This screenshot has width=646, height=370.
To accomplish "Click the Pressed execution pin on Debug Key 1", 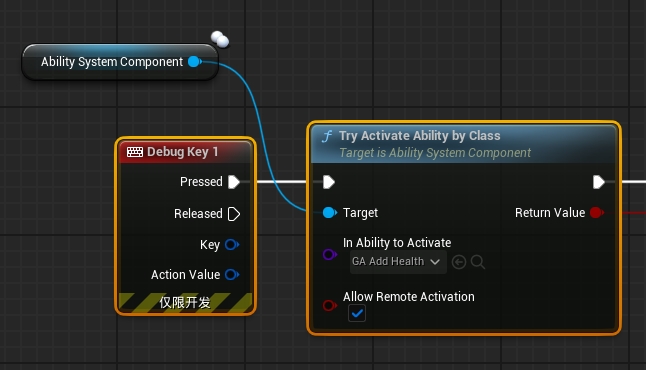I will click(x=234, y=182).
